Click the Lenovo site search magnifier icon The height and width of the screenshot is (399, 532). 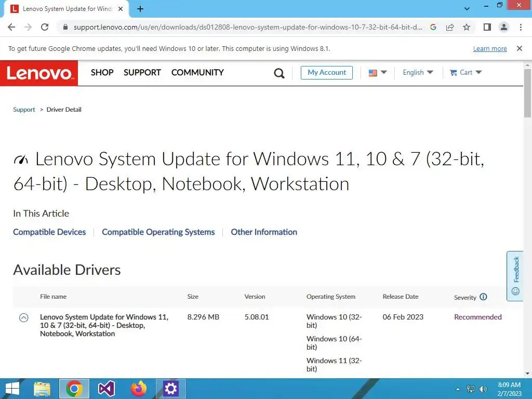[x=279, y=73]
